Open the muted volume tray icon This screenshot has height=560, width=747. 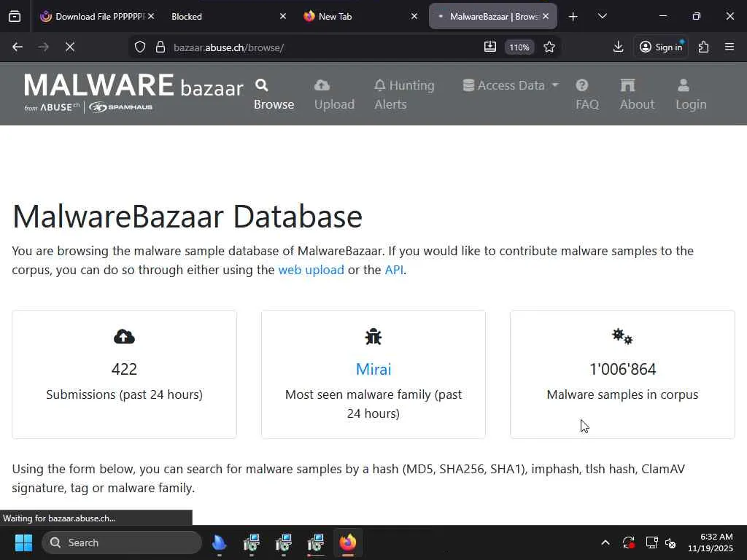tap(670, 542)
